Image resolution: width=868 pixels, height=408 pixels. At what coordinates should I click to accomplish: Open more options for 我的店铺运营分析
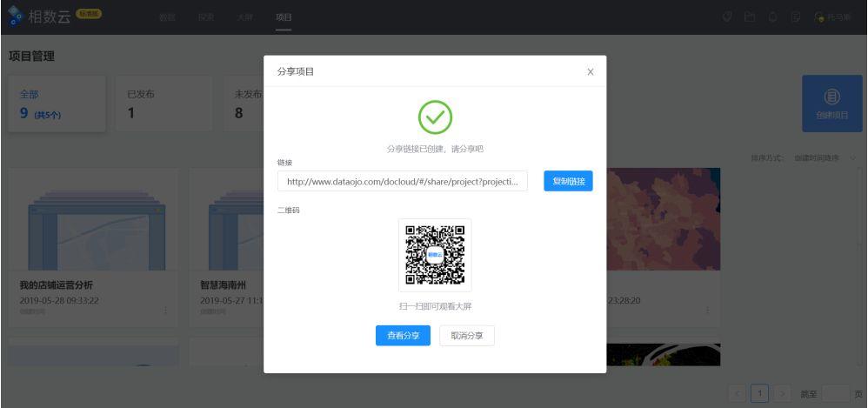click(165, 310)
